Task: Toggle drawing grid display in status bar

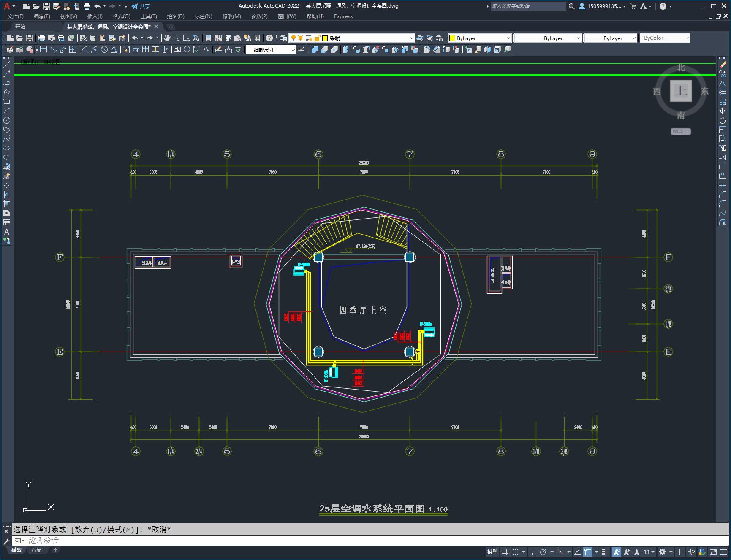Action: point(505,552)
